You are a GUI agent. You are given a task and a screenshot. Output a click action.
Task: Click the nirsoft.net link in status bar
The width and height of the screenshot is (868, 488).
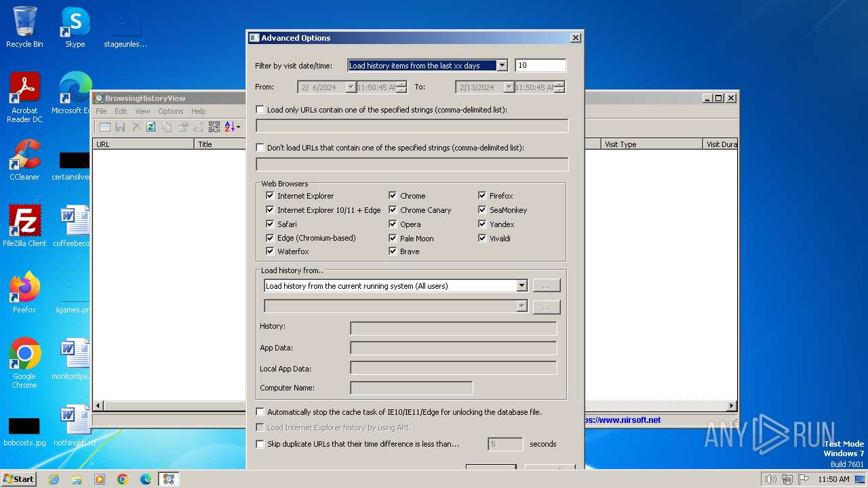pos(623,420)
